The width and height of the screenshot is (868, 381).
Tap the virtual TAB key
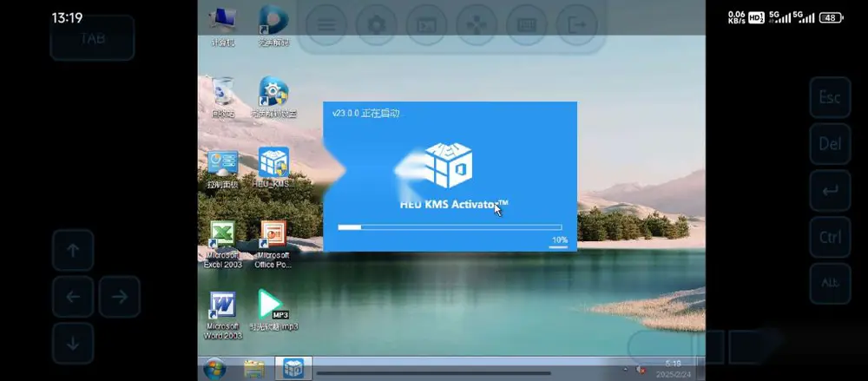click(x=93, y=37)
